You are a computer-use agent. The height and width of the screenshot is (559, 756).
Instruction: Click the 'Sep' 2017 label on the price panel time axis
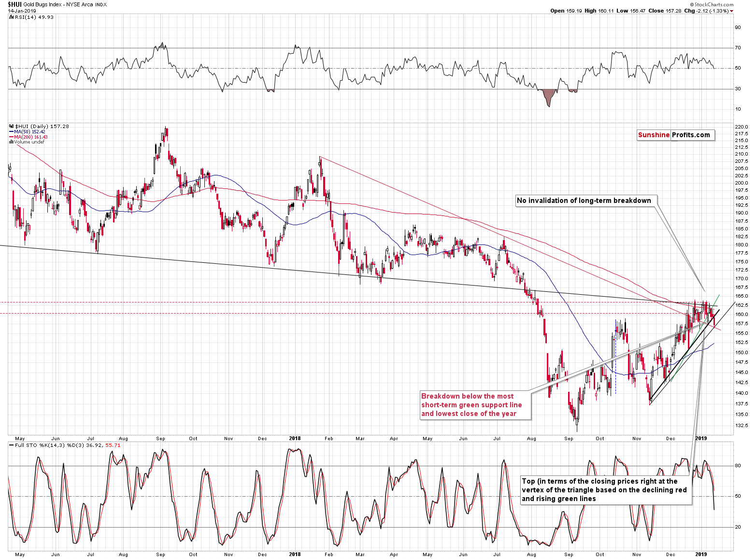(x=161, y=439)
